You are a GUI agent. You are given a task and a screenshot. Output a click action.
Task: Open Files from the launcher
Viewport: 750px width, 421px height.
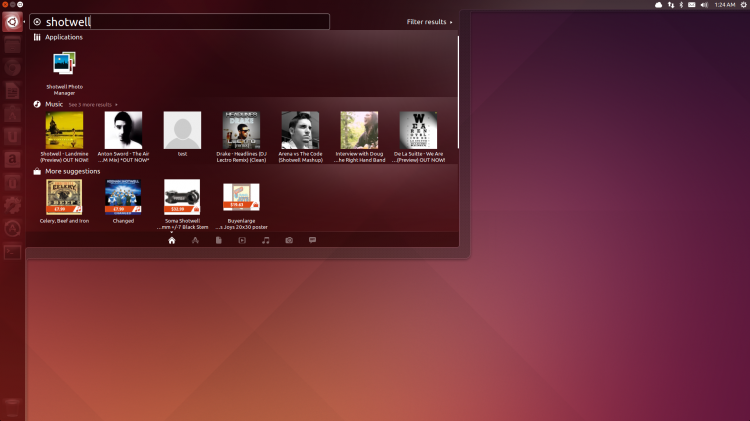coord(12,45)
